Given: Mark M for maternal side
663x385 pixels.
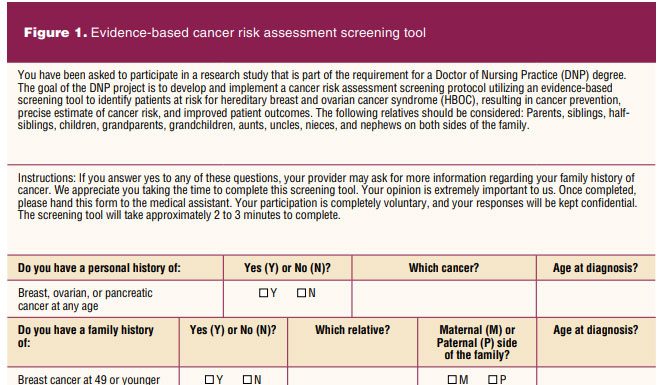Looking at the screenshot, I should [452, 380].
